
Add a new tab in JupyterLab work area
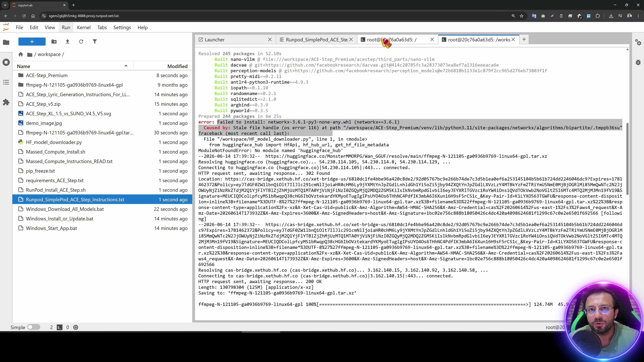coord(524,39)
